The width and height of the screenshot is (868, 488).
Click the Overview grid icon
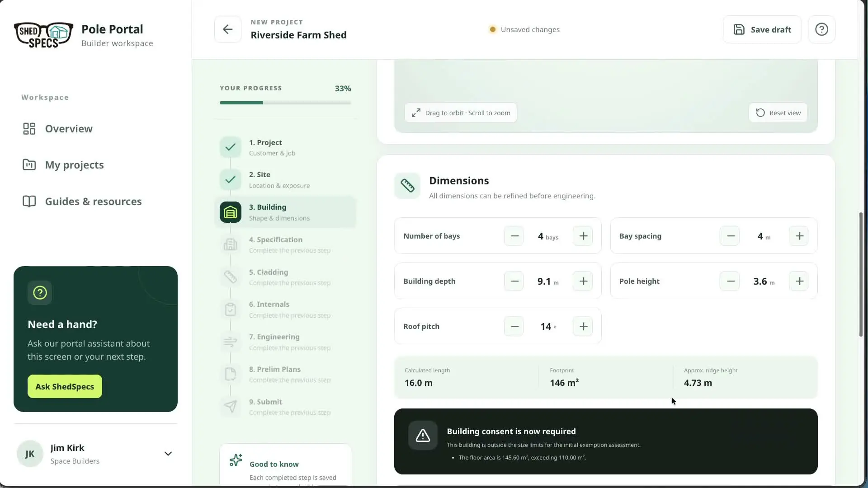tap(29, 129)
